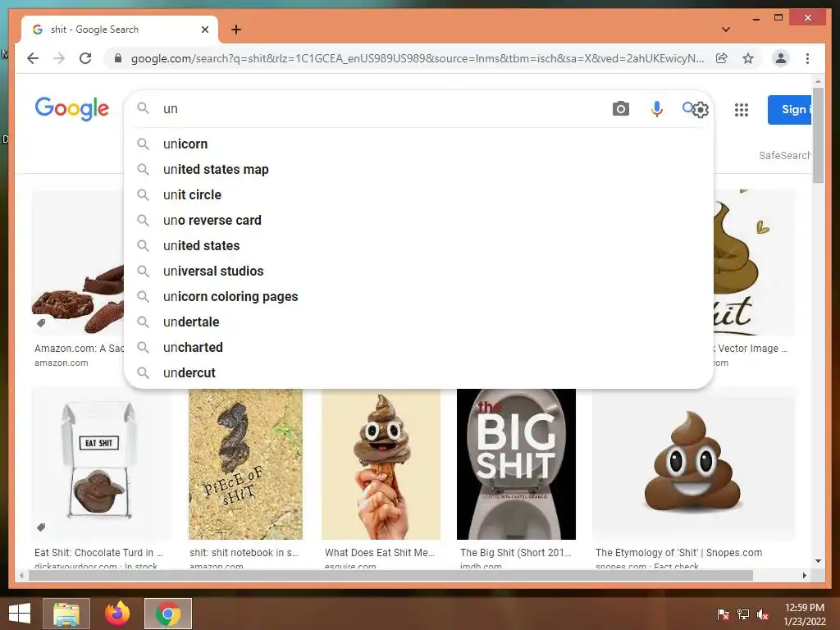
Task: Select the 'unicorn' suggestion
Action: point(418,144)
